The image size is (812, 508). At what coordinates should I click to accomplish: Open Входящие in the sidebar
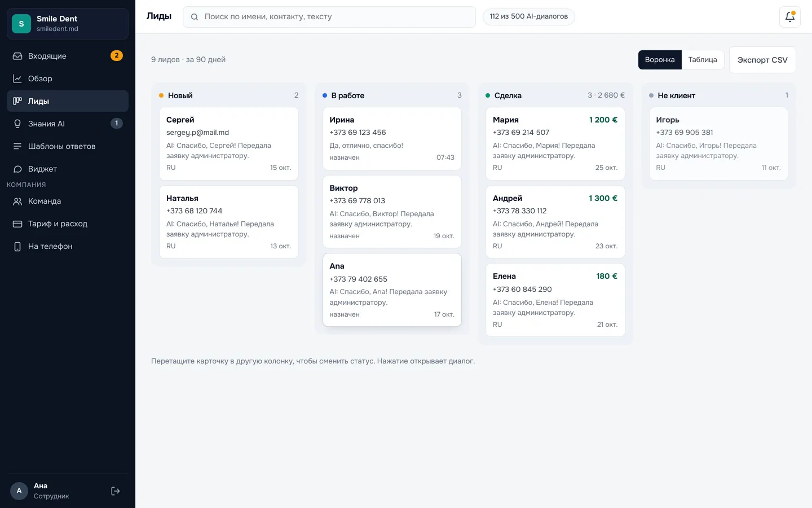(x=68, y=56)
